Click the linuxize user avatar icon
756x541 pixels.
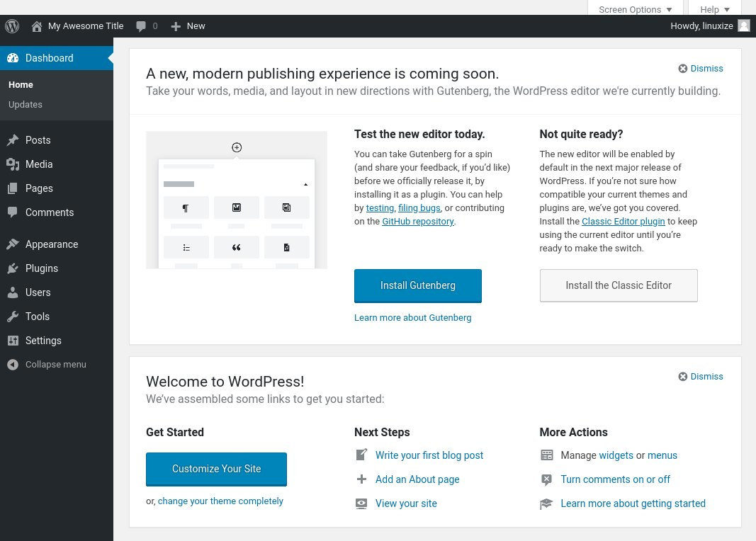click(x=744, y=26)
